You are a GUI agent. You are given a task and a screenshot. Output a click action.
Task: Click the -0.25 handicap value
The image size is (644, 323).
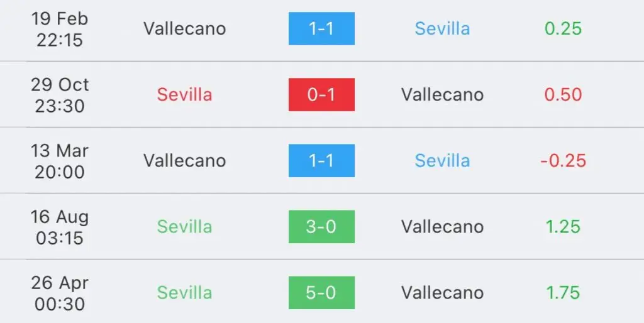point(563,160)
